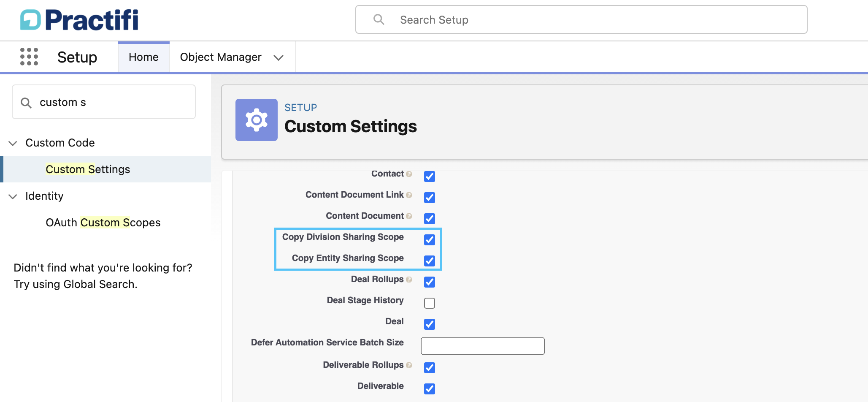Click the Quick Find search icon
Viewport: 868px width, 402px height.
(x=26, y=102)
